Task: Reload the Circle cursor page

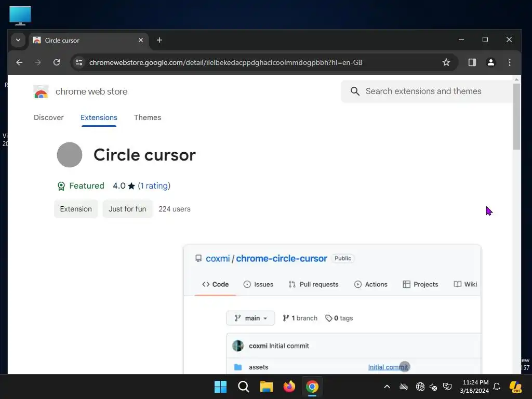Action: pyautogui.click(x=57, y=62)
